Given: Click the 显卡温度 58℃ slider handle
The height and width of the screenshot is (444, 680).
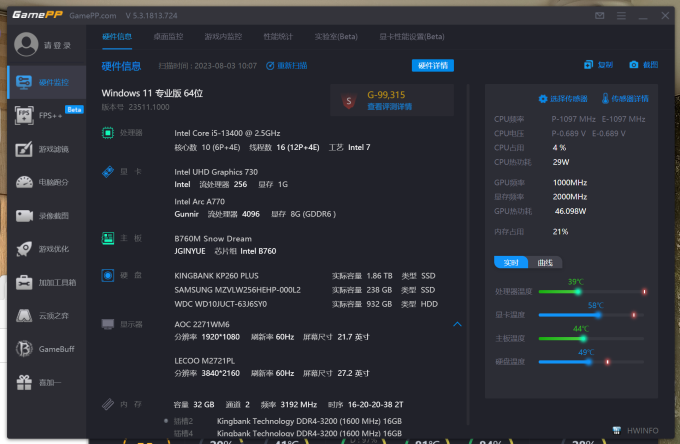Looking at the screenshot, I should (x=598, y=315).
